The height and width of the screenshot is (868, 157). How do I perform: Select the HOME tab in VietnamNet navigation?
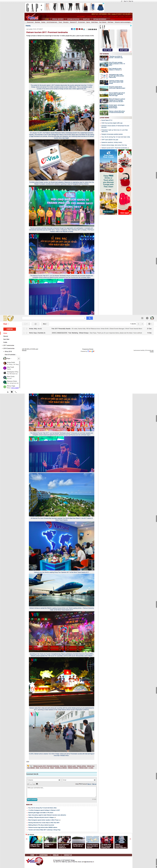coord(47,19)
